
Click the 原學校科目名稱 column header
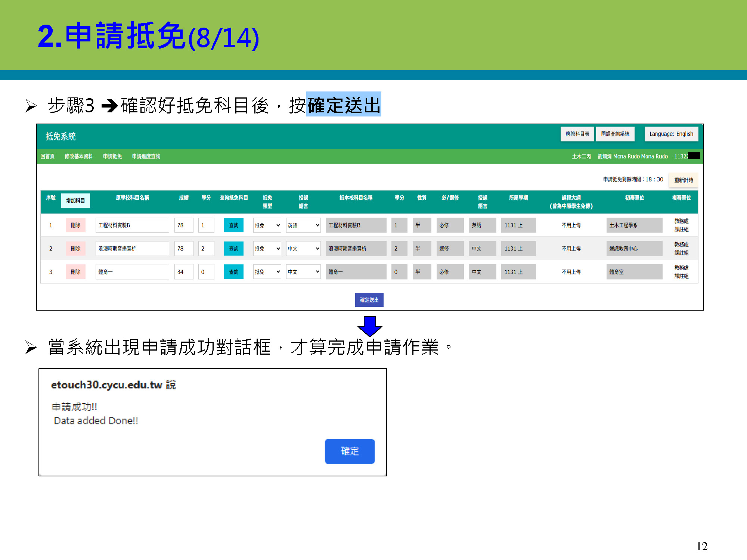[x=132, y=197]
